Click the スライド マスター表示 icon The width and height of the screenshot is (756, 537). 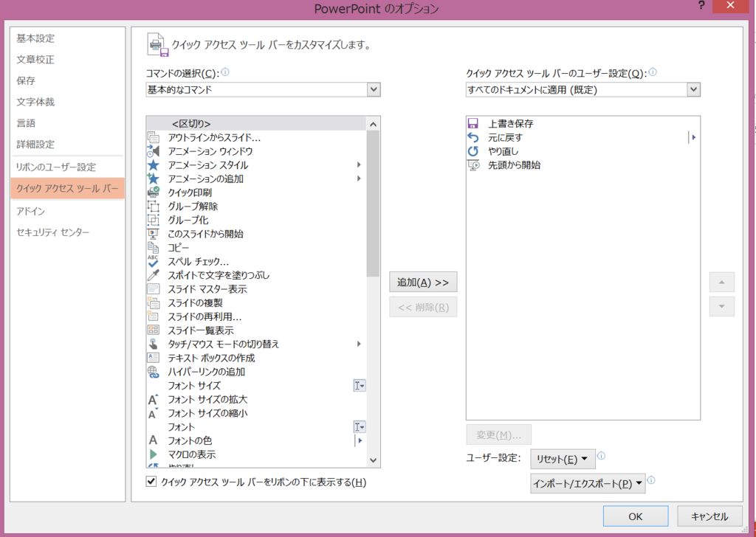(x=155, y=288)
